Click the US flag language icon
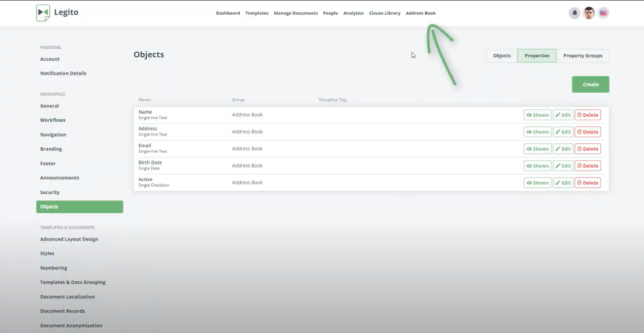Image resolution: width=644 pixels, height=333 pixels. click(x=603, y=13)
